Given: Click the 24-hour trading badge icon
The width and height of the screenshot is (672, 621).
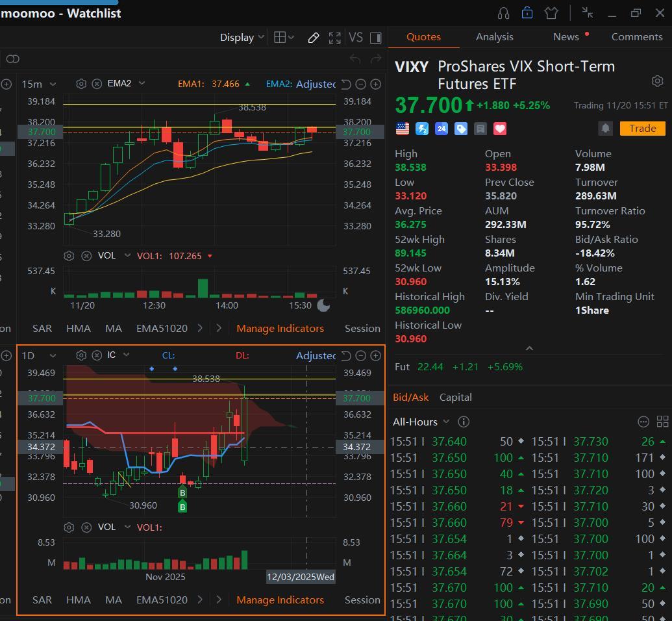Looking at the screenshot, I should [x=442, y=129].
